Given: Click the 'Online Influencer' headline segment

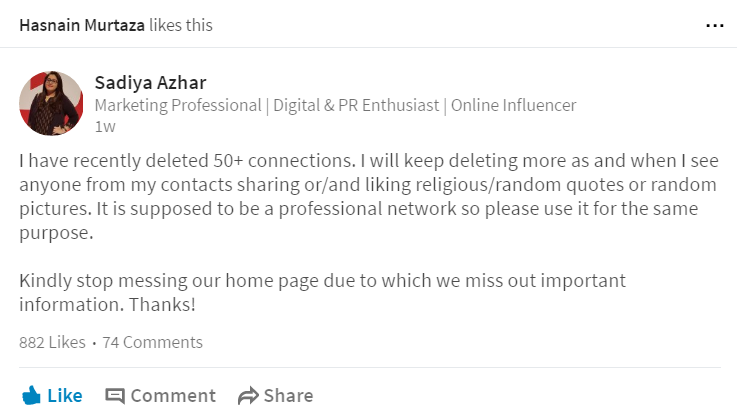Looking at the screenshot, I should 511,105.
